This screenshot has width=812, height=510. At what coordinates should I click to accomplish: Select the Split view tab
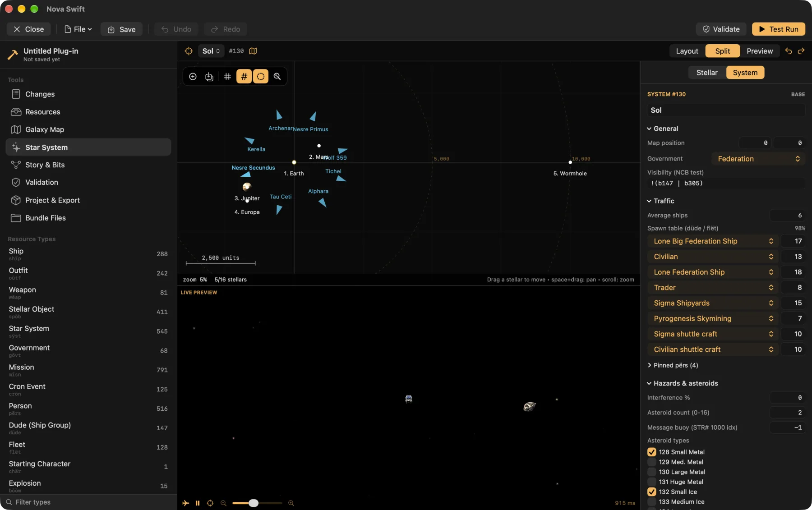[722, 51]
